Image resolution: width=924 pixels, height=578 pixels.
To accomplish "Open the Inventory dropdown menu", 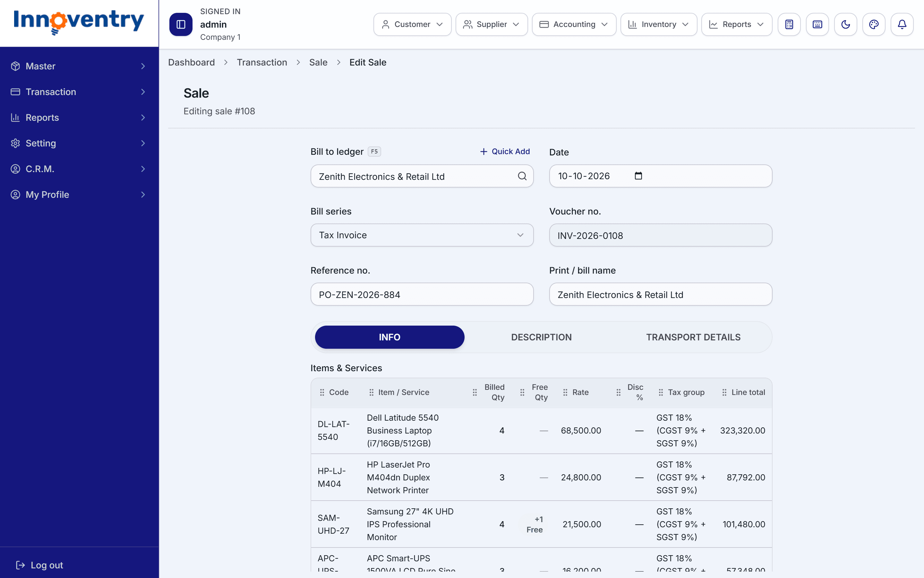I will [659, 24].
